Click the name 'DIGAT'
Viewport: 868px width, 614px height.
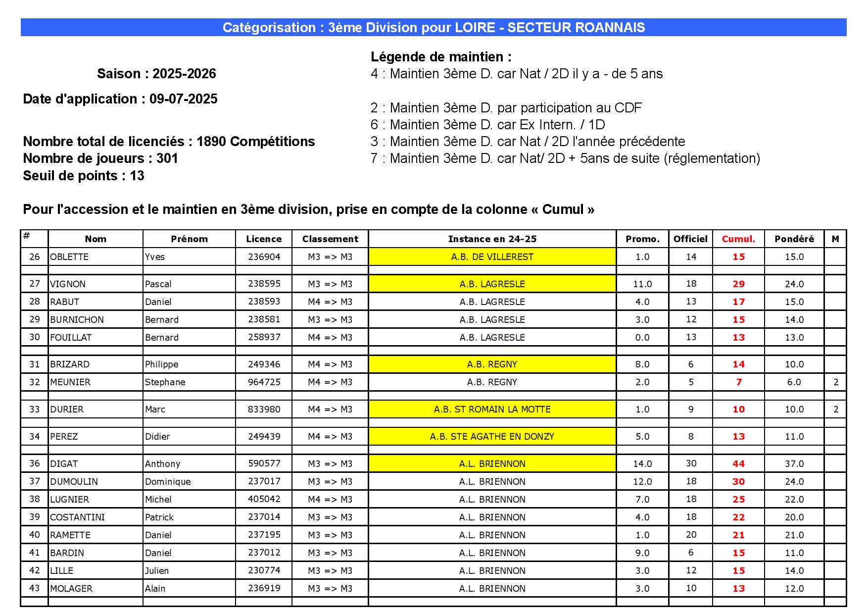tap(64, 464)
